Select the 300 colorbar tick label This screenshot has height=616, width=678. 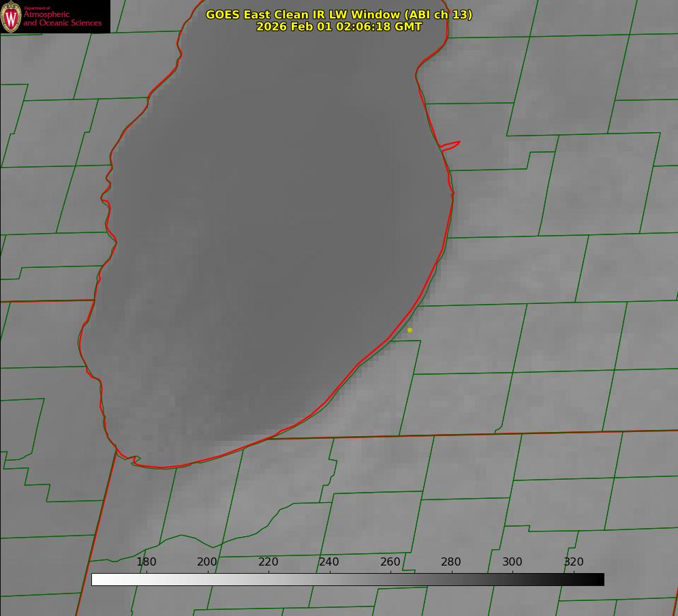coord(512,561)
